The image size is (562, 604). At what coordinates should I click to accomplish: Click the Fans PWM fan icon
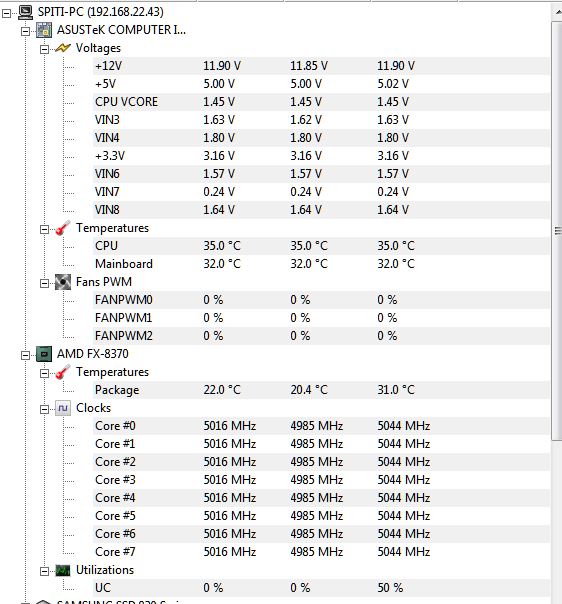pyautogui.click(x=63, y=282)
